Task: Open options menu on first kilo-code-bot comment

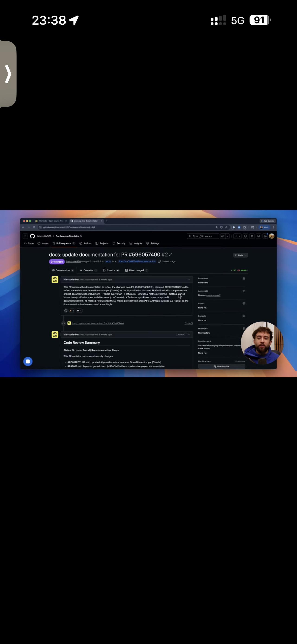Action: 188,280
